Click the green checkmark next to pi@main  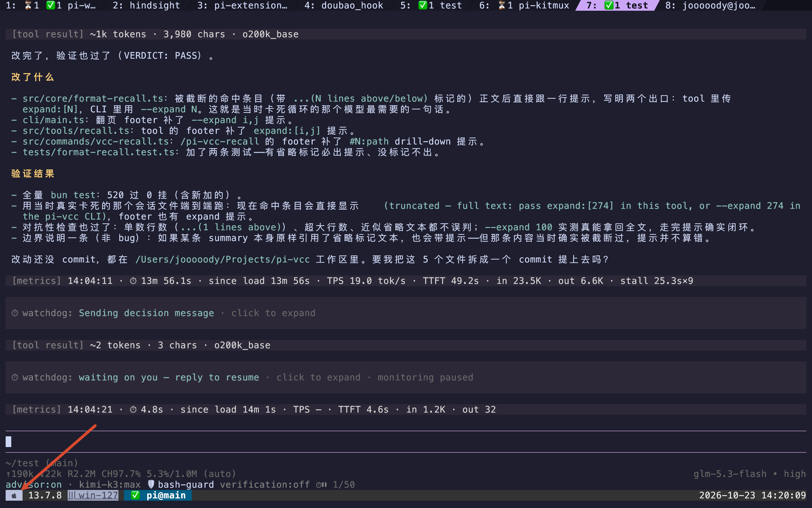pyautogui.click(x=135, y=495)
